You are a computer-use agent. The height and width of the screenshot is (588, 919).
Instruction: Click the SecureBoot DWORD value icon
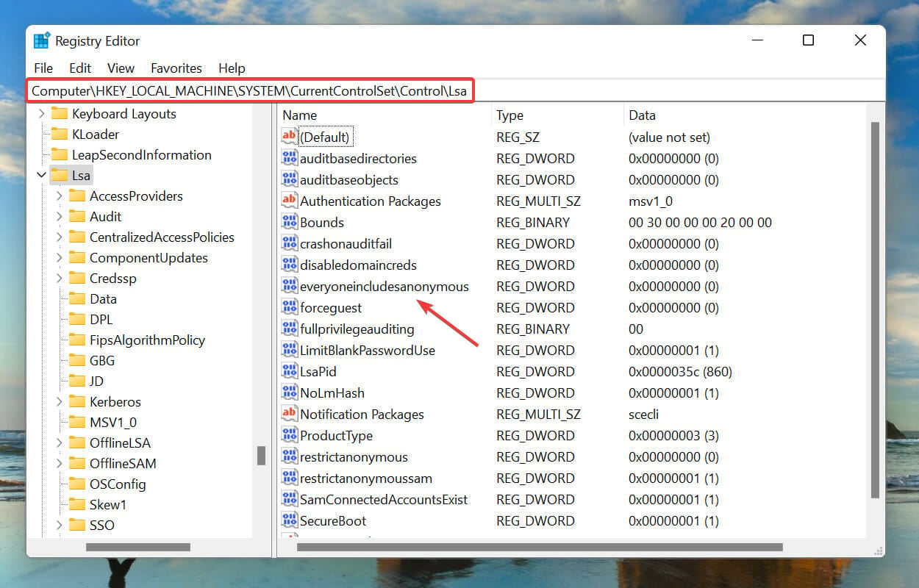(x=289, y=520)
